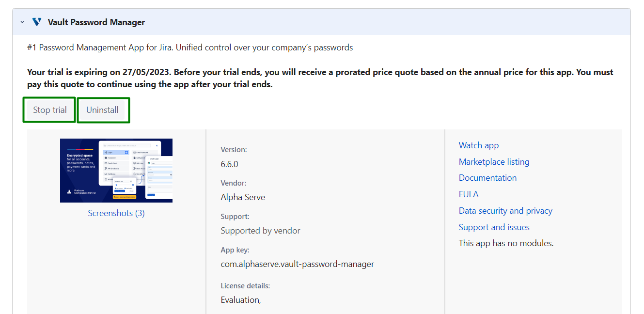Open the app screenshot thumbnail image
The width and height of the screenshot is (644, 314).
click(116, 170)
